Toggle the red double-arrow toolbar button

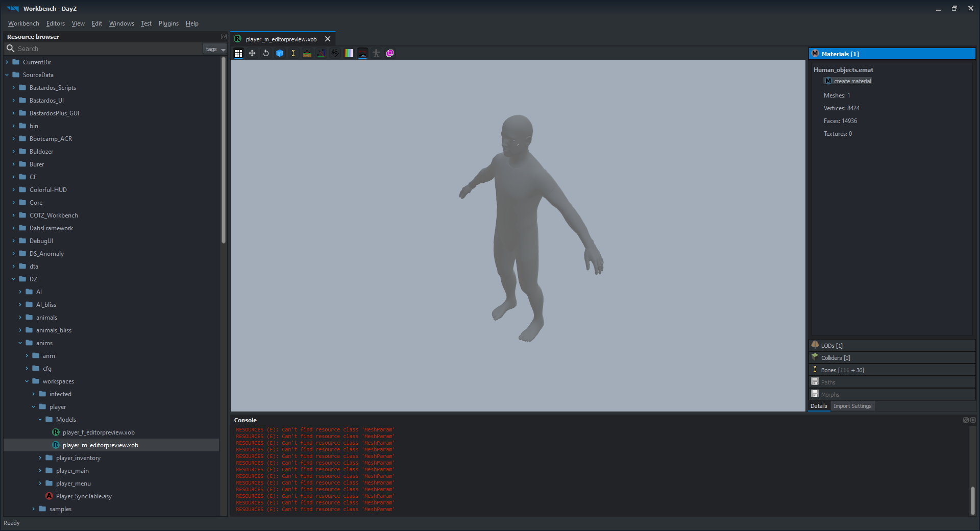362,53
